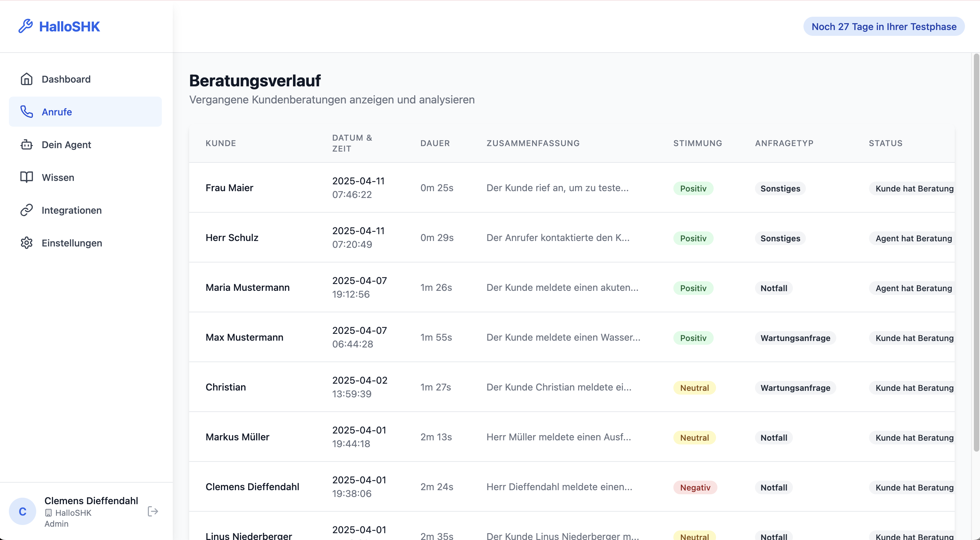
Task: Click the KUNDE column header
Action: click(221, 143)
